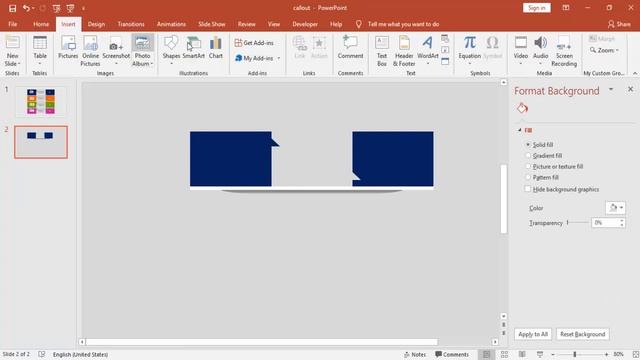Image resolution: width=640 pixels, height=360 pixels.
Task: Insert an Equation
Action: 470,50
